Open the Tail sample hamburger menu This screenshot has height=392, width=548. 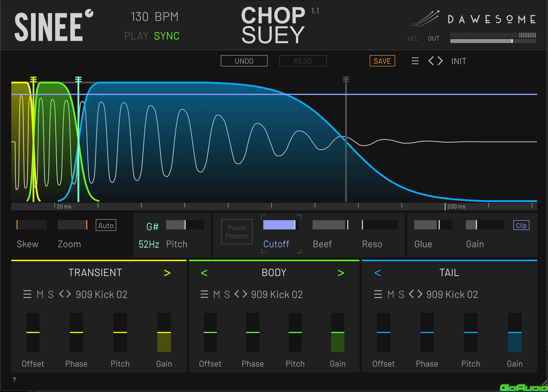(378, 294)
